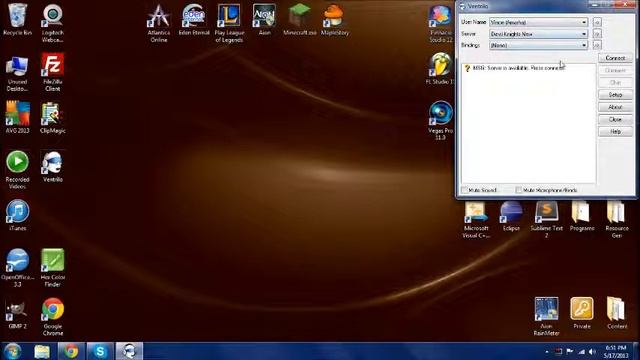Select the MSG server available status line

pyautogui.click(x=515, y=68)
